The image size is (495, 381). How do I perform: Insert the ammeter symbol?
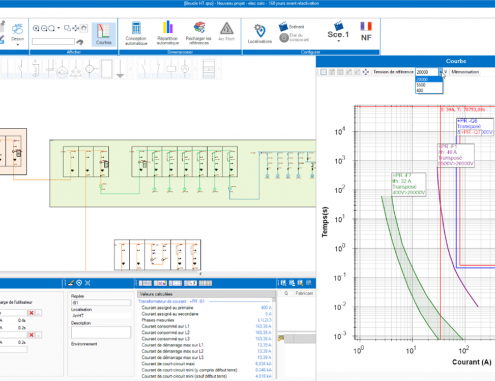click(x=185, y=69)
